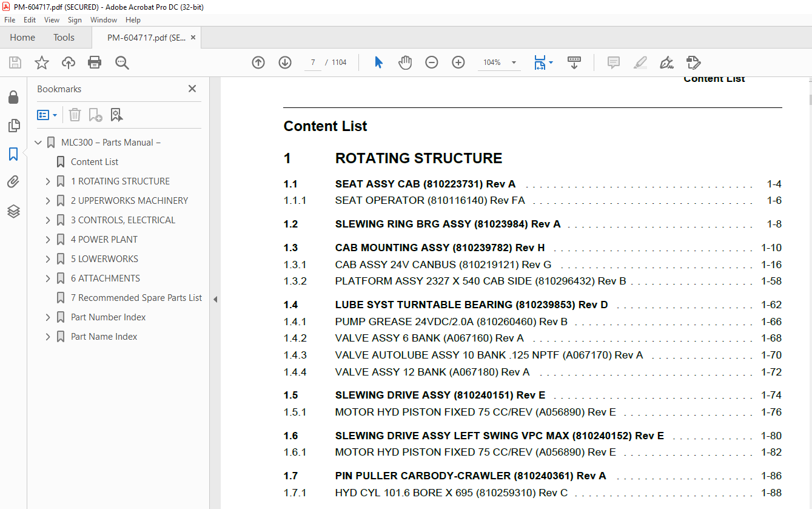Screen dimensions: 812x509
Task: Open the View menu
Action: pos(52,20)
